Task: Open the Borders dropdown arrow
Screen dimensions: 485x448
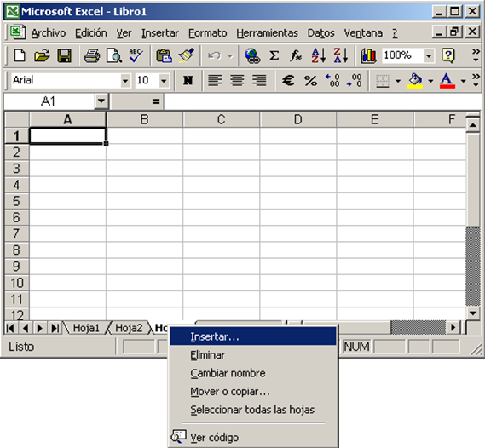Action: click(x=398, y=81)
